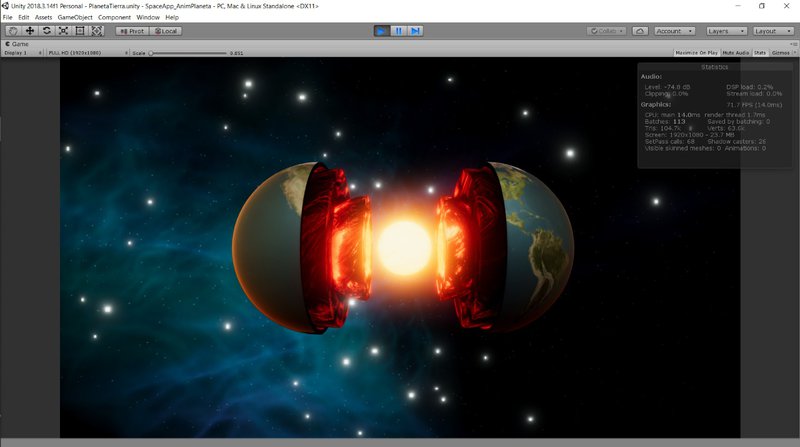Toggle Mute Audio in Game view
Image resolution: width=800 pixels, height=447 pixels.
point(735,52)
